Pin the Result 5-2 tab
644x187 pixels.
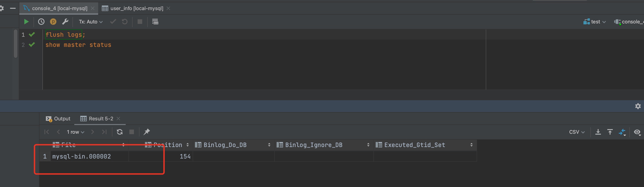pyautogui.click(x=147, y=132)
